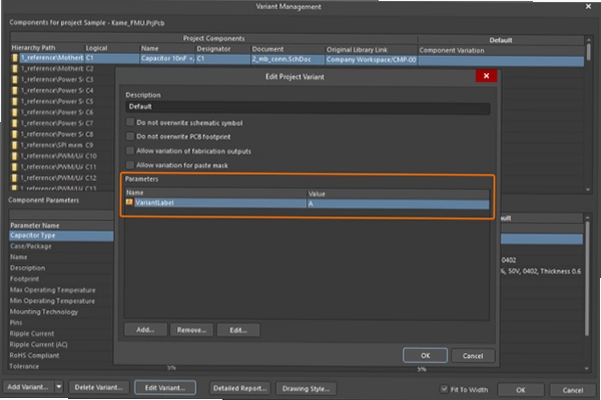601x400 pixels.
Task: Click Add Variant button
Action: (28, 387)
